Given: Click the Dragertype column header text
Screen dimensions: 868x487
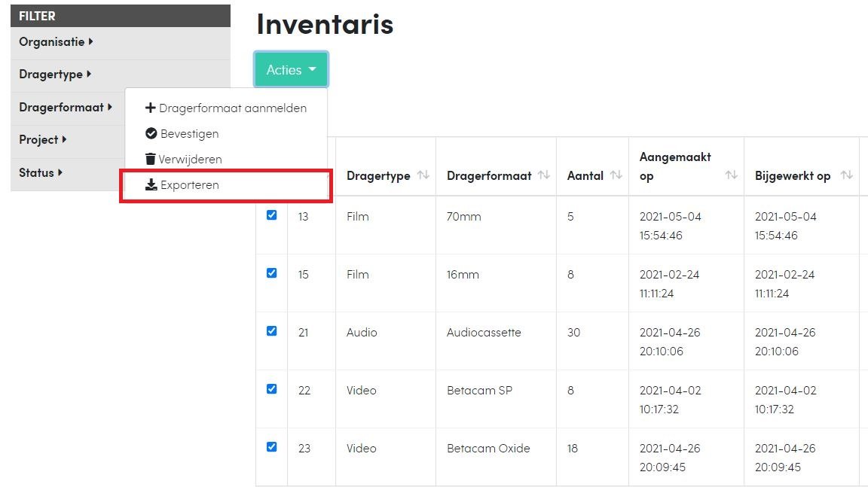Looking at the screenshot, I should [x=378, y=176].
